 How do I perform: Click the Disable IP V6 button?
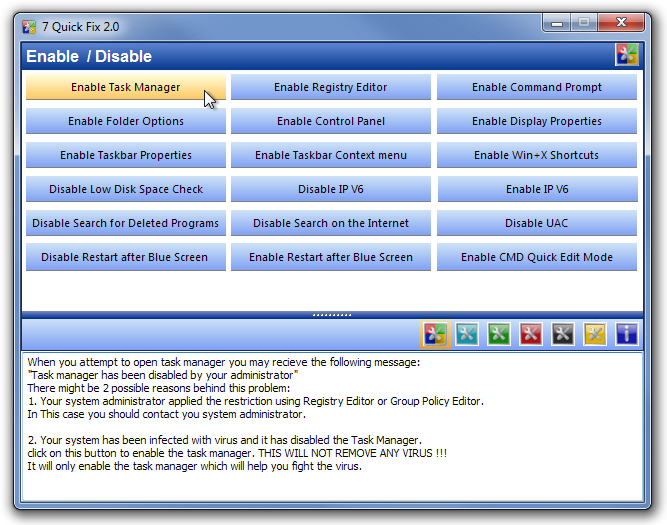click(331, 189)
